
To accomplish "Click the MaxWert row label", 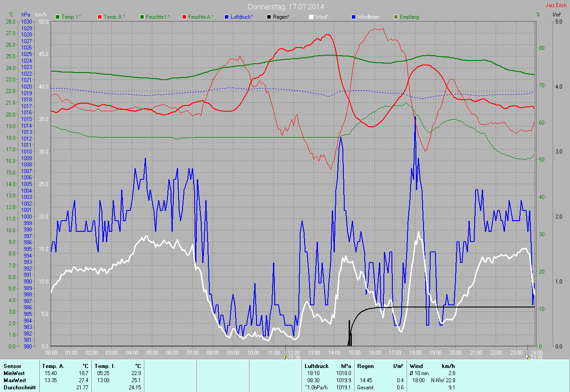I will point(14,380).
